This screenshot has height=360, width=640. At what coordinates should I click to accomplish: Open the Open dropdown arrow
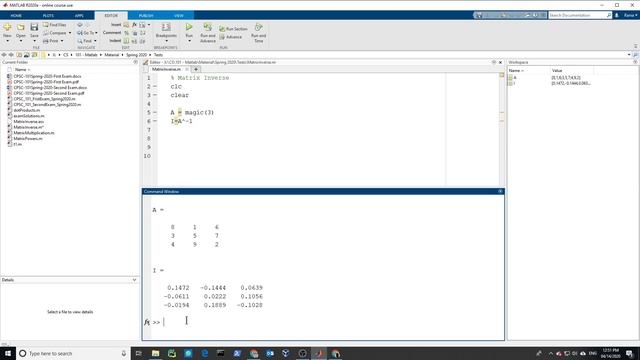pos(21,41)
